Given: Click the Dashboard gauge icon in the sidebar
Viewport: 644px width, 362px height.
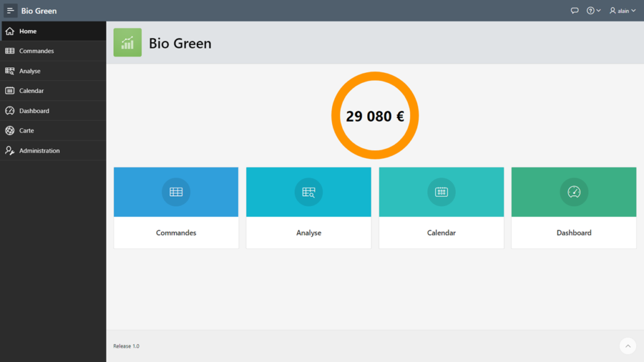Looking at the screenshot, I should coord(10,111).
